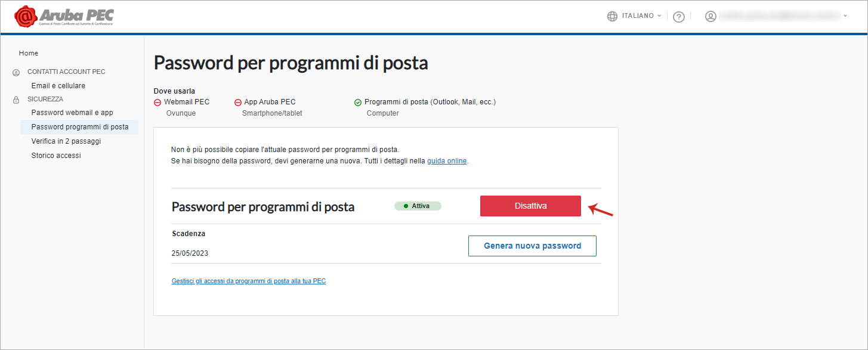The height and width of the screenshot is (350, 868).
Task: Expand the account menu chevron
Action: coord(845,16)
